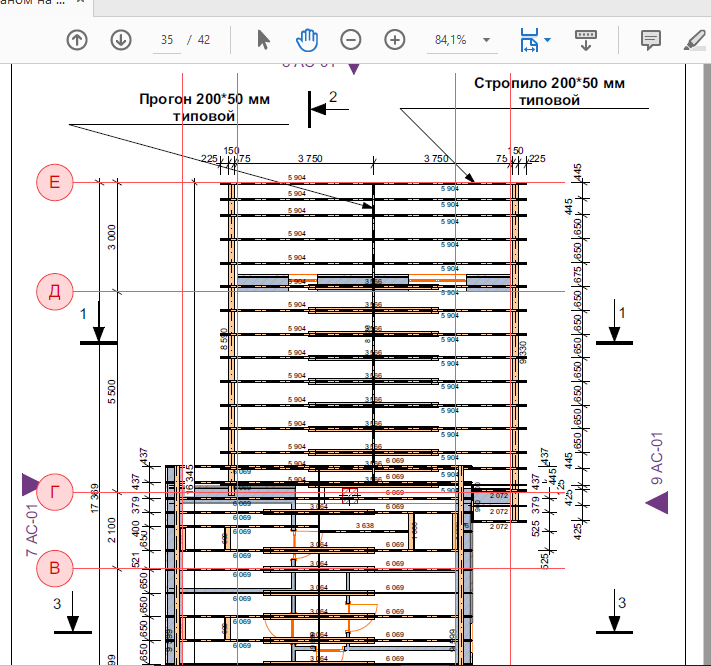The width and height of the screenshot is (711, 666).
Task: Go to the next page with down arrow
Action: pyautogui.click(x=121, y=40)
